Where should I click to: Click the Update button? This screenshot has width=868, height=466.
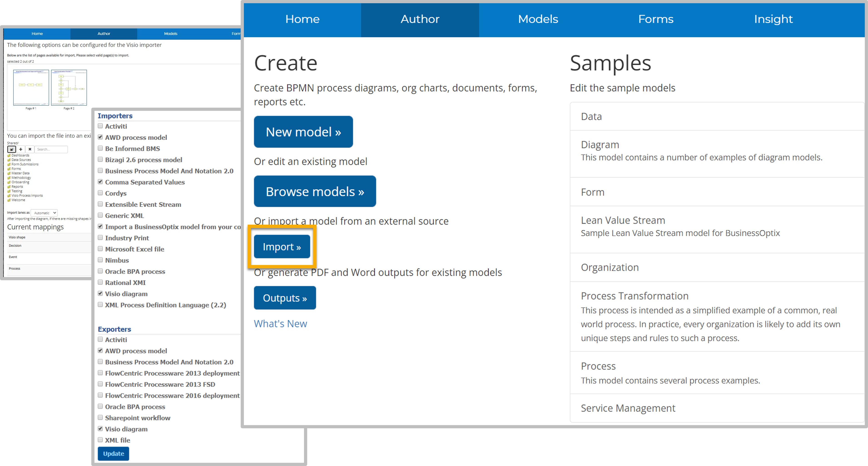point(114,454)
